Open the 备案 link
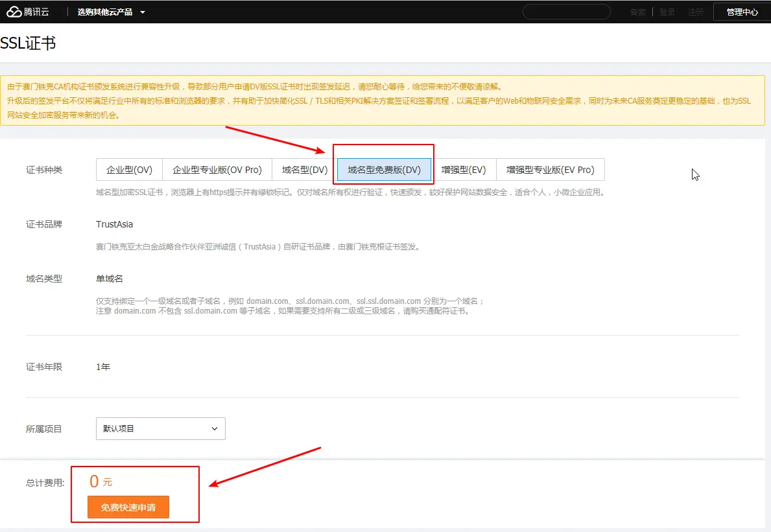Image resolution: width=771 pixels, height=532 pixels. [x=638, y=12]
